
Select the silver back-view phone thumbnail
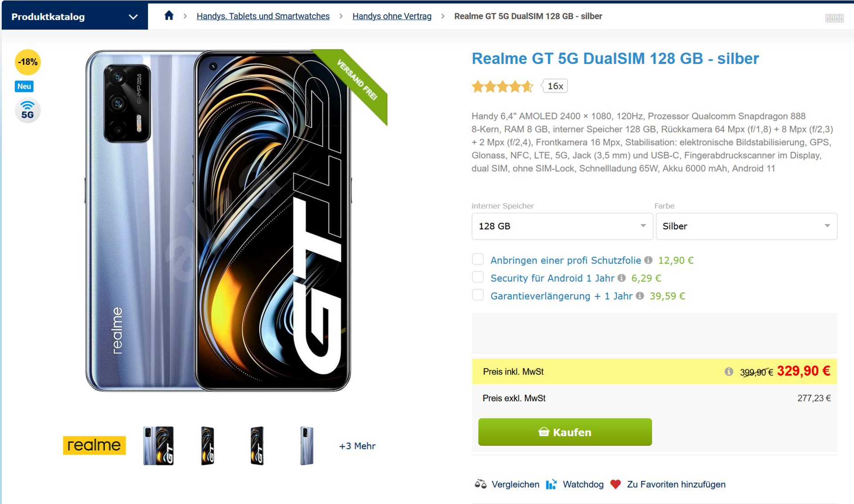tap(306, 445)
